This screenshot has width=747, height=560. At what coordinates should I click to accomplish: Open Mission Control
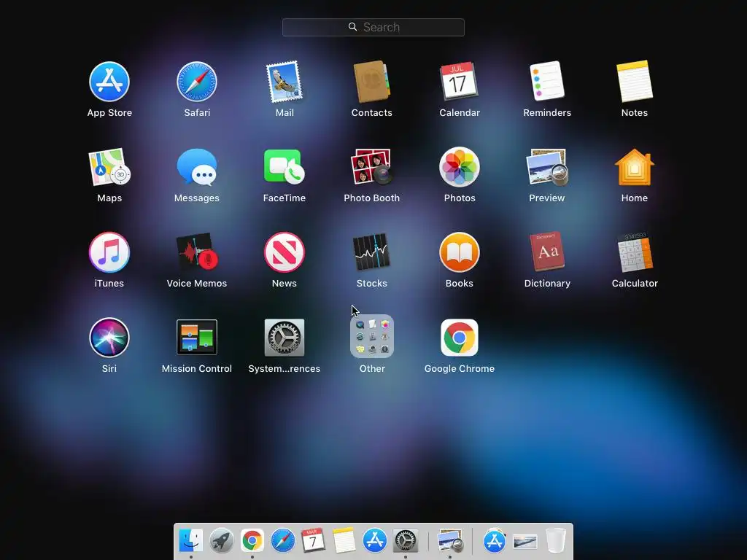[197, 337]
